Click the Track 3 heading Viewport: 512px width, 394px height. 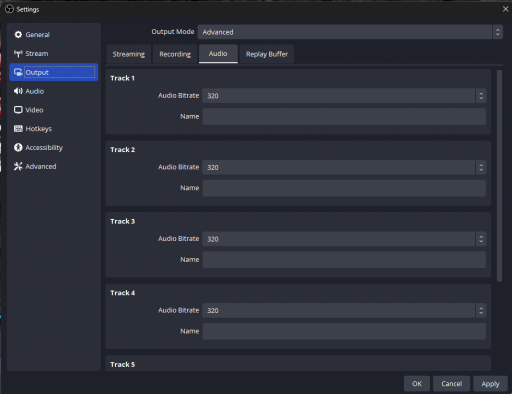123,221
